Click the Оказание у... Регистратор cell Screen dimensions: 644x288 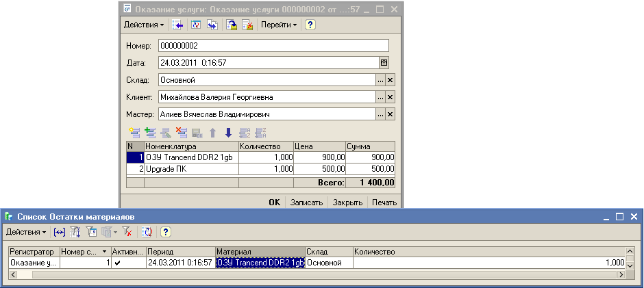pos(34,263)
